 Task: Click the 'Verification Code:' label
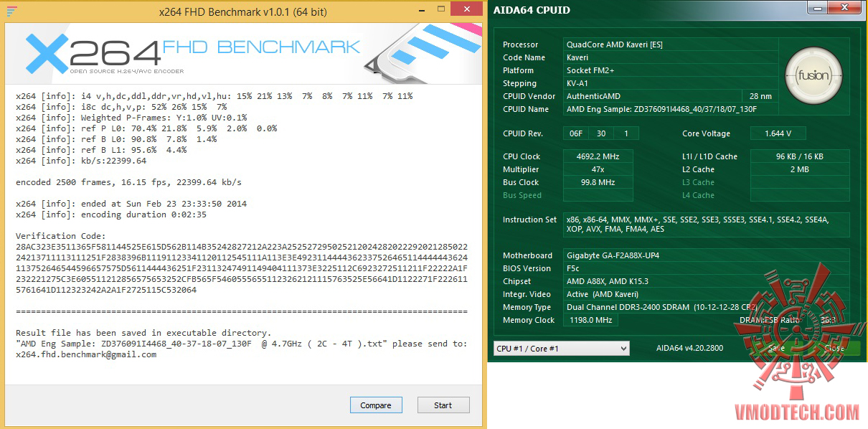(x=61, y=236)
